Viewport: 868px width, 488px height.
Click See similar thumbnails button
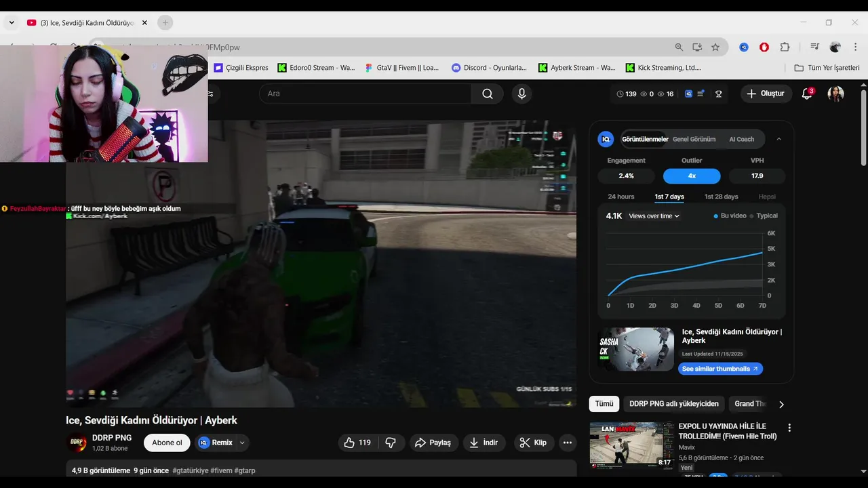pos(720,369)
